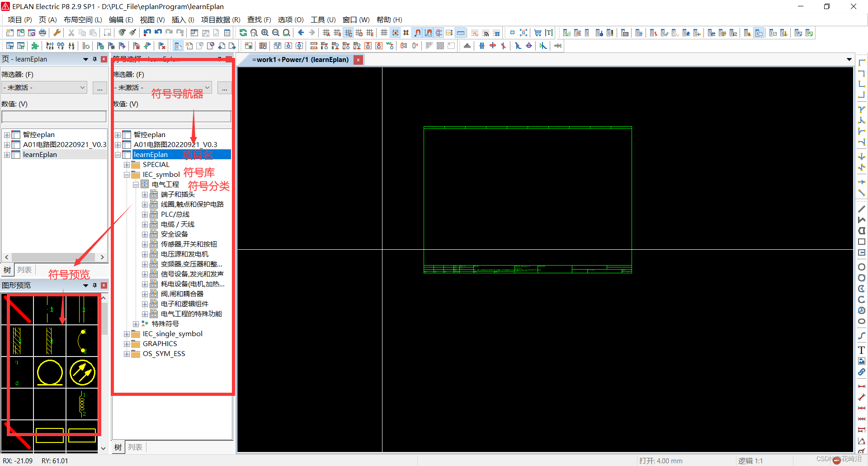Open the 帮助 (H) menu
Viewport: 868px width, 466px height.
[389, 19]
